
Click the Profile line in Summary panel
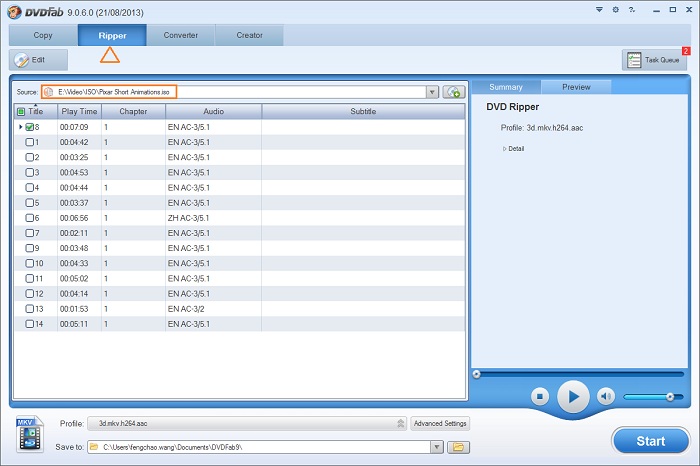(542, 128)
